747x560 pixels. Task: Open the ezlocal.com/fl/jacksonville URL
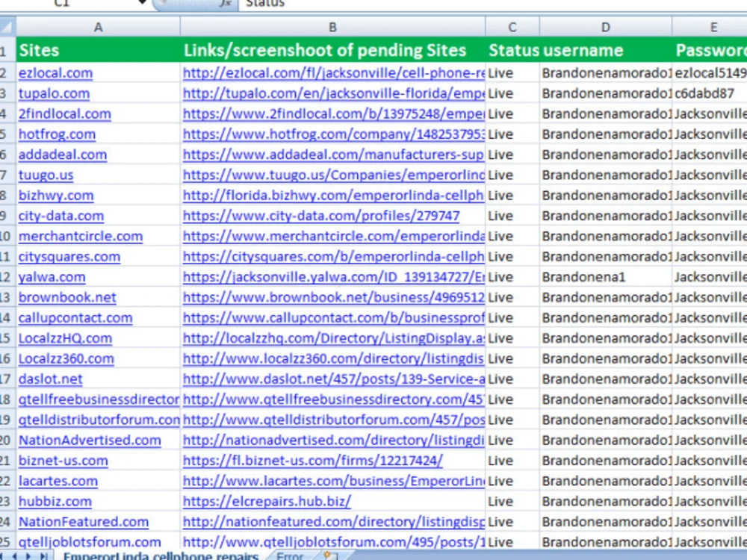click(x=333, y=73)
